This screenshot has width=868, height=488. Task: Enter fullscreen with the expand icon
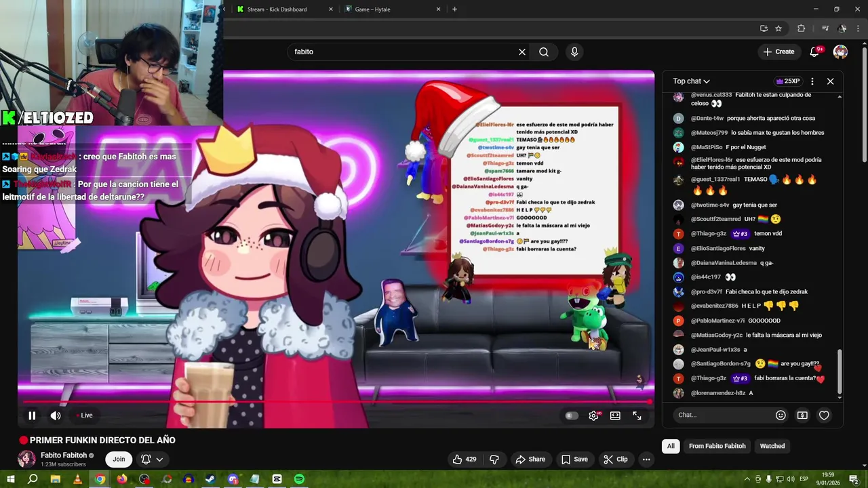click(x=637, y=415)
